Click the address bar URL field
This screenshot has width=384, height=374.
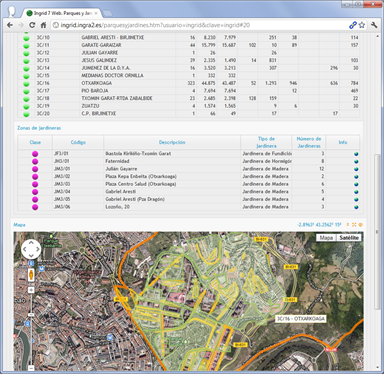200,25
